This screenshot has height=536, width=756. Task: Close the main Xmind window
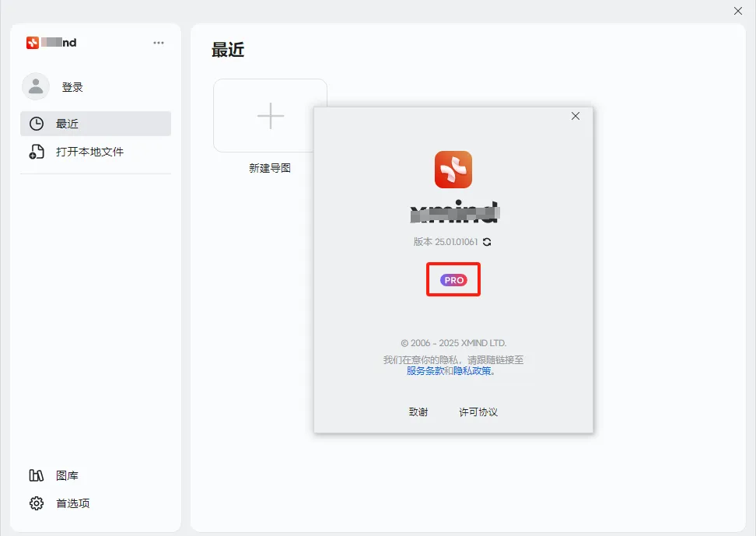coord(737,11)
